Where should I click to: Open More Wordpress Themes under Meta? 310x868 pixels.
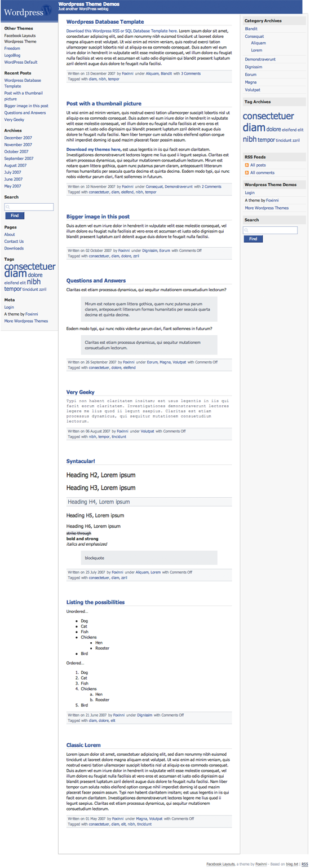pos(26,321)
